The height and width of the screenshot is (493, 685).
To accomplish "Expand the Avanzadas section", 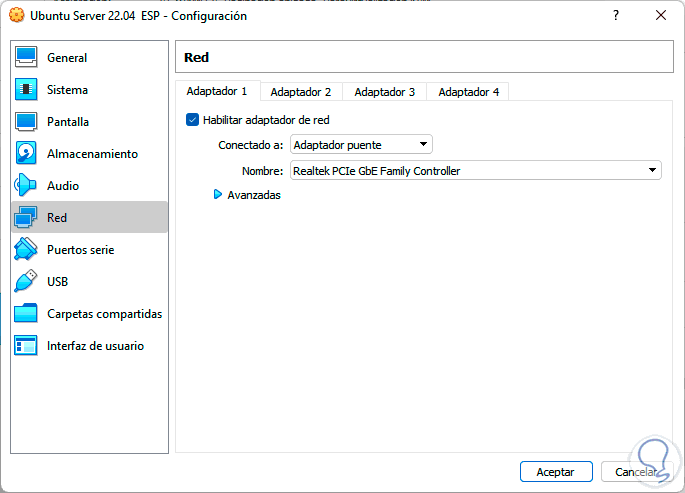I will point(218,195).
